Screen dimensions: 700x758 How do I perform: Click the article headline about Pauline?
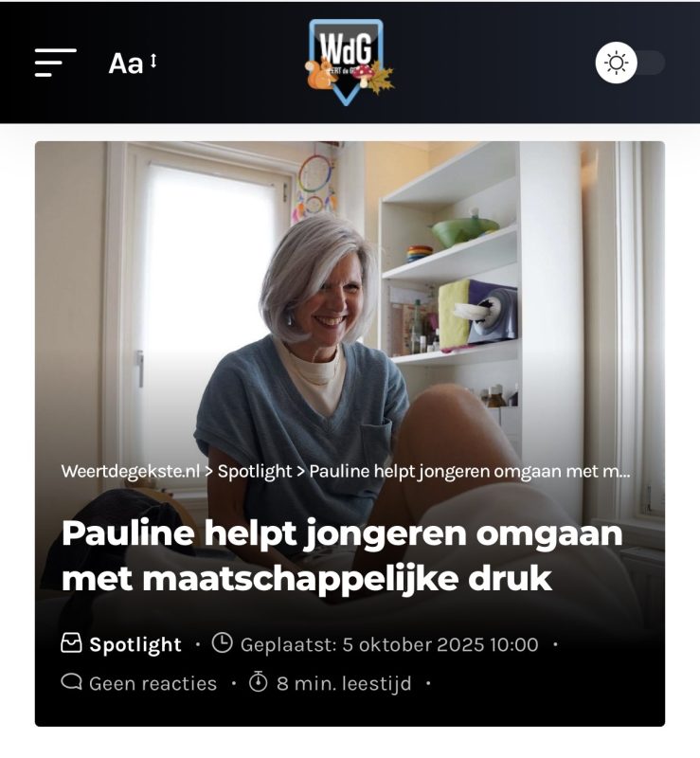(342, 555)
